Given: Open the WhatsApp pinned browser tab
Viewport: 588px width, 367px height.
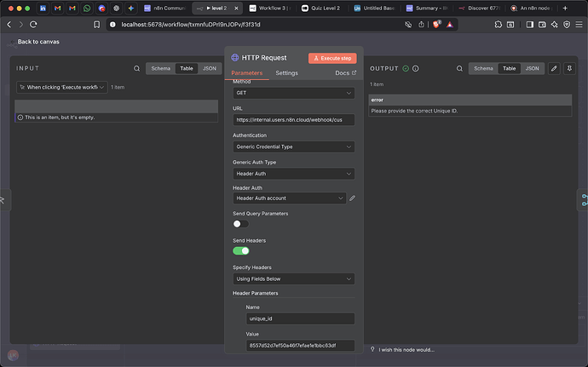Looking at the screenshot, I should 86,8.
